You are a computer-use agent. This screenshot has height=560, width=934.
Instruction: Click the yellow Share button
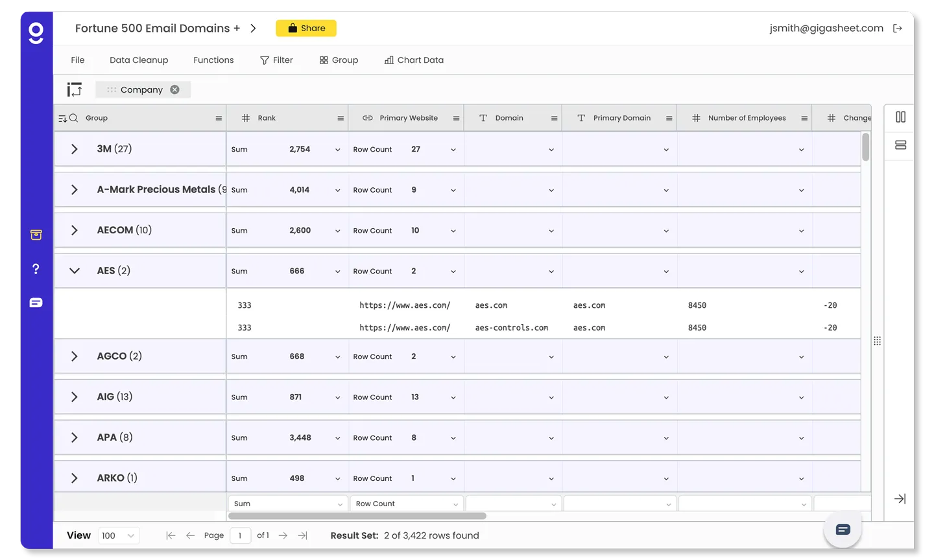coord(305,28)
